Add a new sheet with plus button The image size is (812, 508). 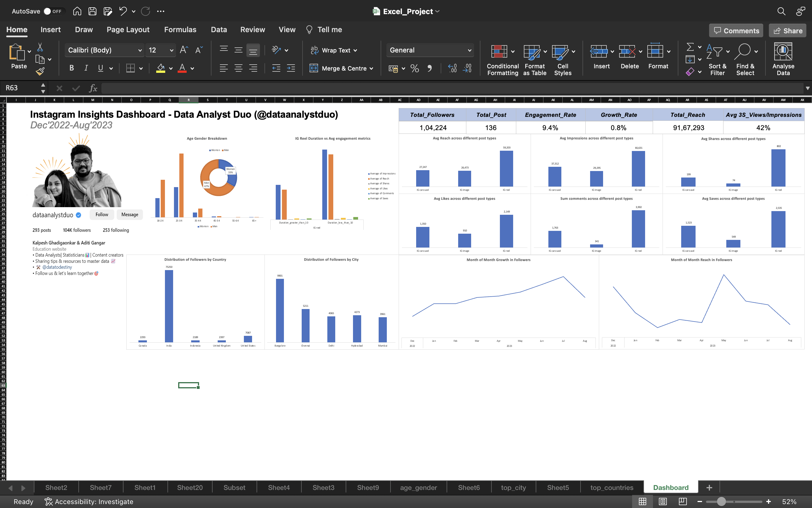709,487
